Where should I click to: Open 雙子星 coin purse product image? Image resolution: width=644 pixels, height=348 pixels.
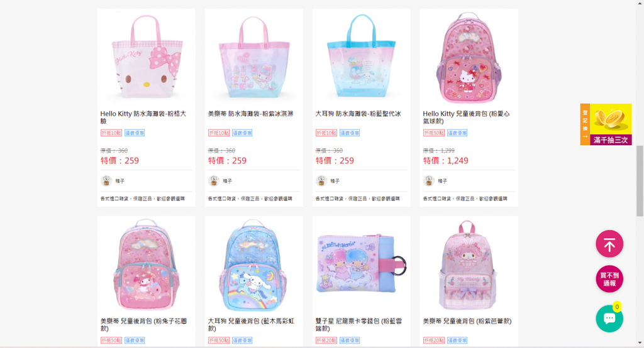tap(362, 264)
